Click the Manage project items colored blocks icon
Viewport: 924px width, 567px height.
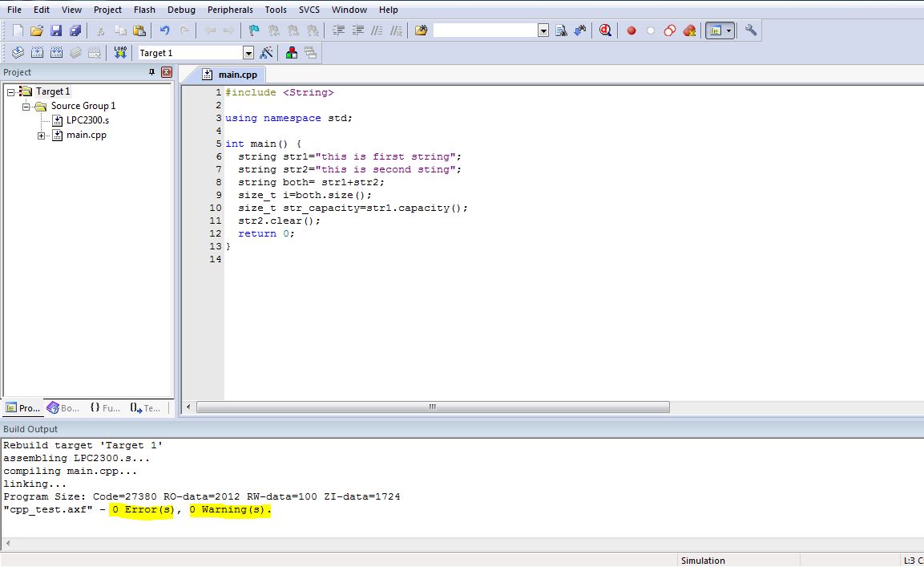pyautogui.click(x=292, y=53)
